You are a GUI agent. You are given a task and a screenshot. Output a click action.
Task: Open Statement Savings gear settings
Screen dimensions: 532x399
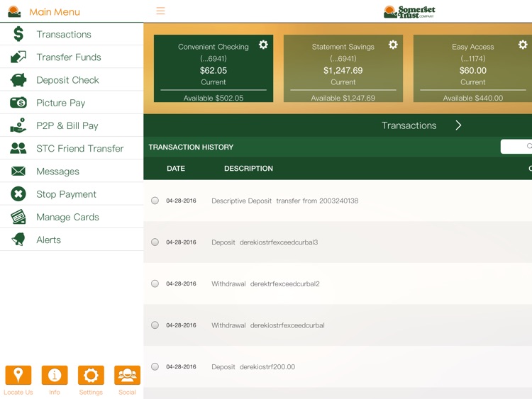tap(393, 45)
